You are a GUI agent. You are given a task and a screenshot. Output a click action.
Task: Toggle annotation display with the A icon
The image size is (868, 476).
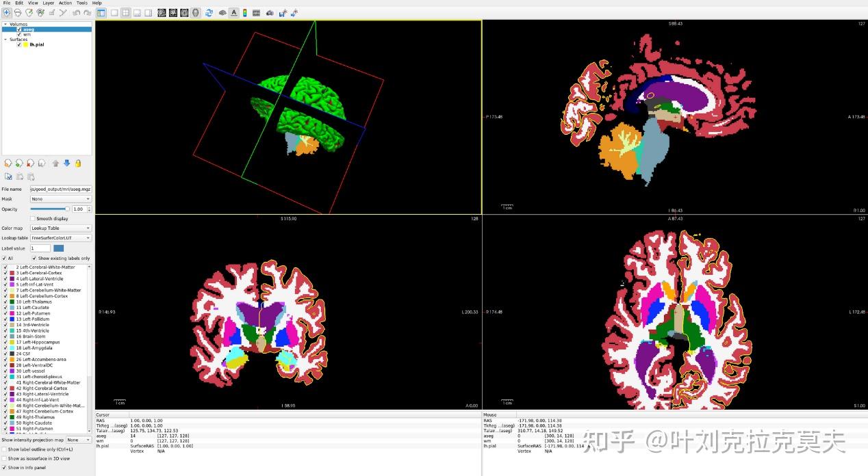click(234, 12)
